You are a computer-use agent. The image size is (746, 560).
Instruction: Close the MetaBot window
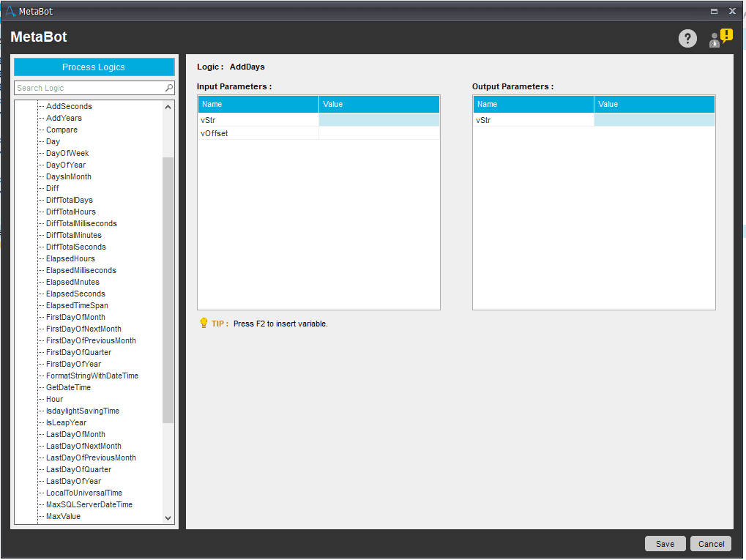pyautogui.click(x=732, y=11)
